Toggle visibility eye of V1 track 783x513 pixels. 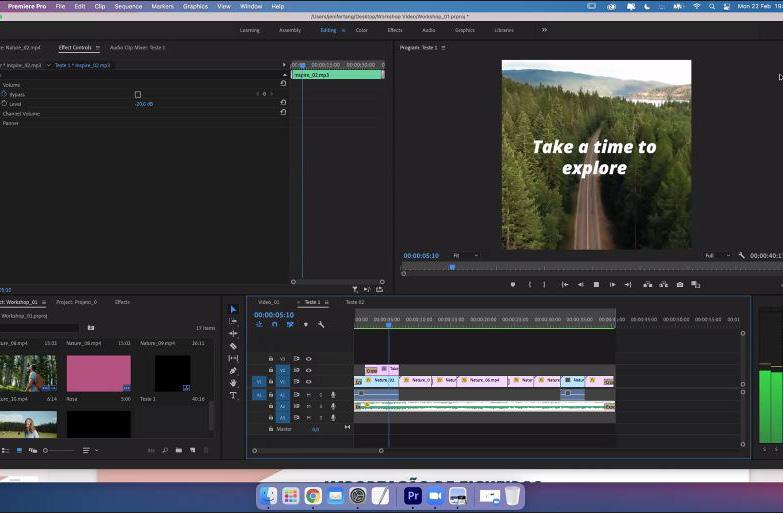(309, 382)
